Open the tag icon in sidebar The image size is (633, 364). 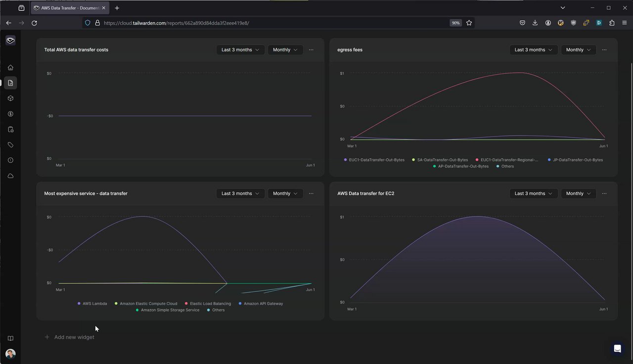[x=10, y=145]
